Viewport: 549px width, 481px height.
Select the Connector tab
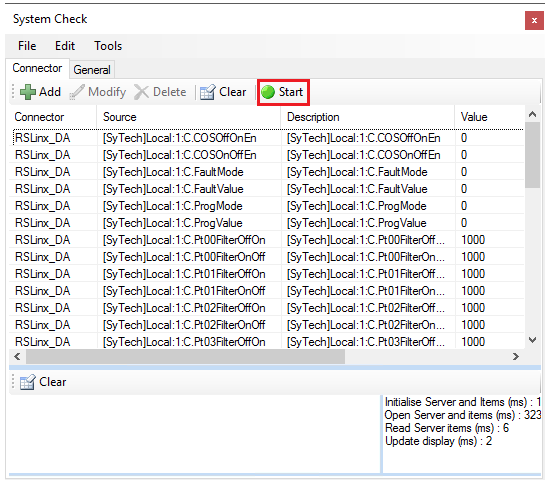click(37, 68)
